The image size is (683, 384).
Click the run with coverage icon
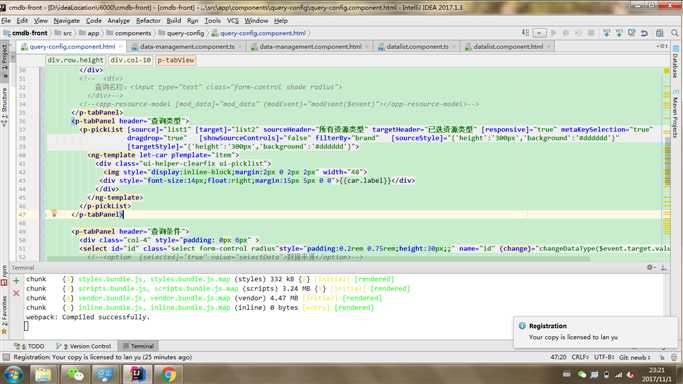tap(578, 33)
